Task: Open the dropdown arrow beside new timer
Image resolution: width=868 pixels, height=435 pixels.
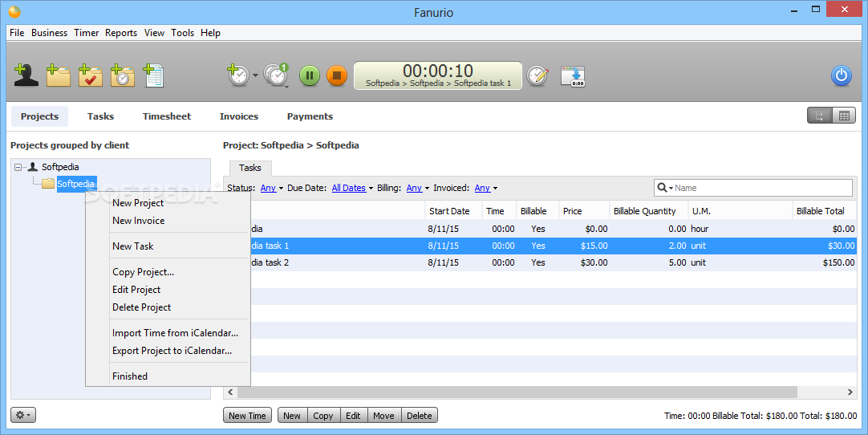Action: pyautogui.click(x=255, y=75)
